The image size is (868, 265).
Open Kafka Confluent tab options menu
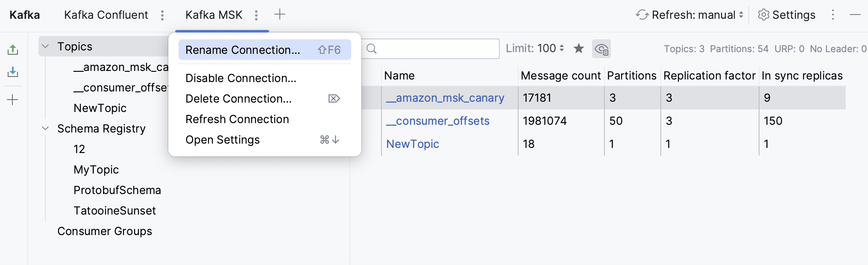tap(162, 15)
